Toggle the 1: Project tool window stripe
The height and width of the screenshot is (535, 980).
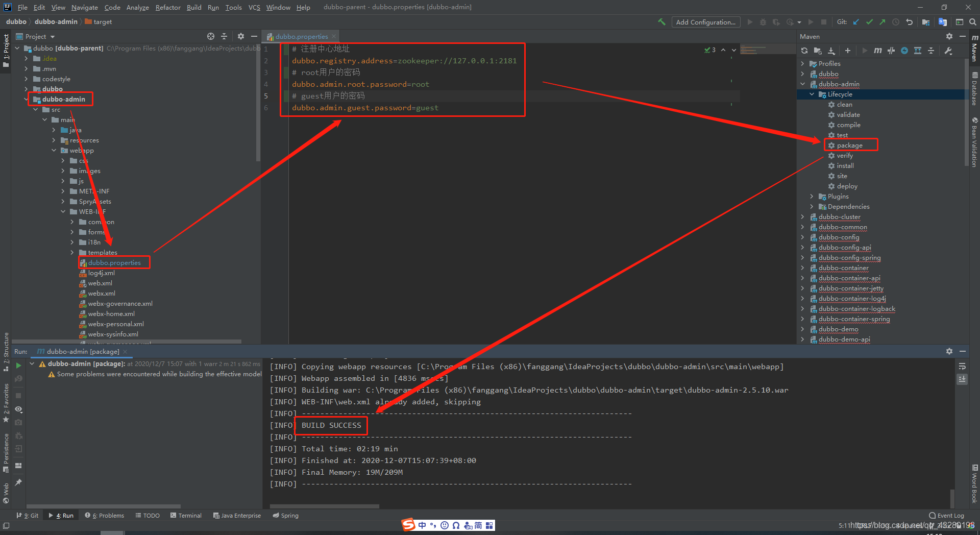[6, 50]
